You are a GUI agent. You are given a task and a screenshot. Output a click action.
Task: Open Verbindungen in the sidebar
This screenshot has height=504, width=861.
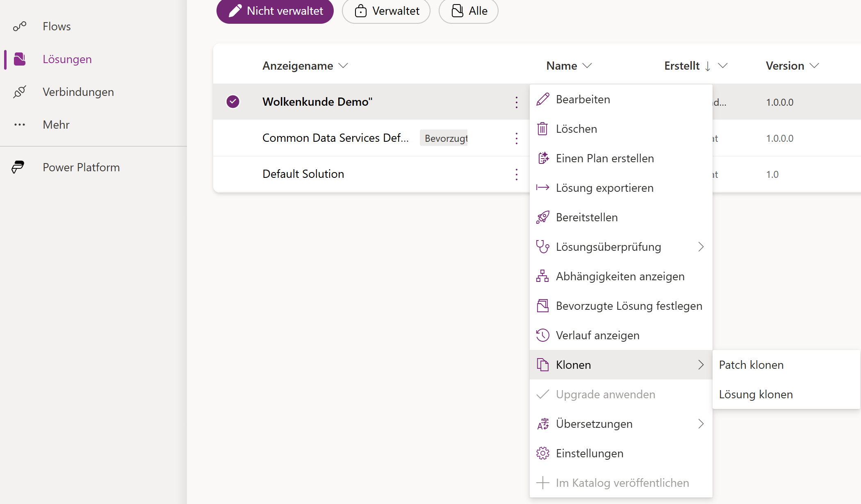point(78,92)
